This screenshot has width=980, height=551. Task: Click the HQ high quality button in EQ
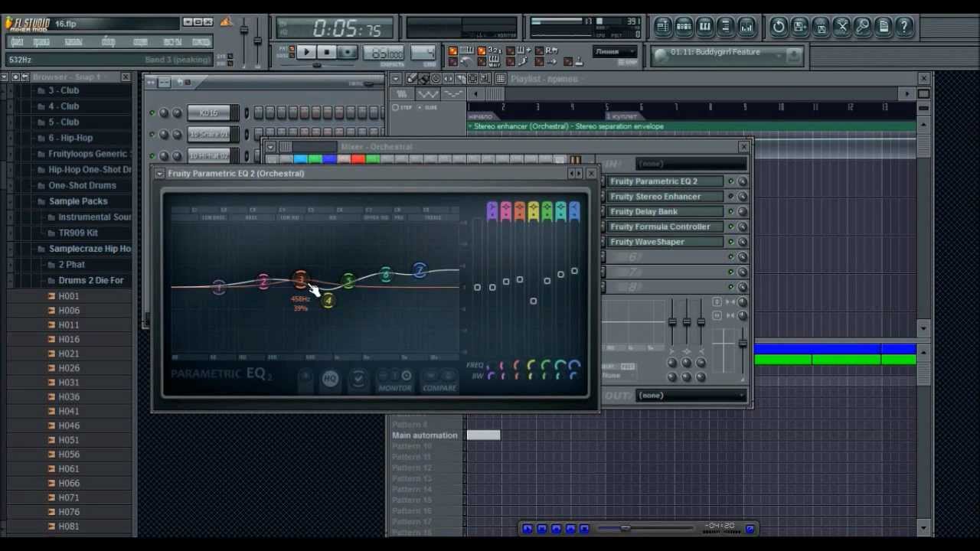(x=330, y=379)
